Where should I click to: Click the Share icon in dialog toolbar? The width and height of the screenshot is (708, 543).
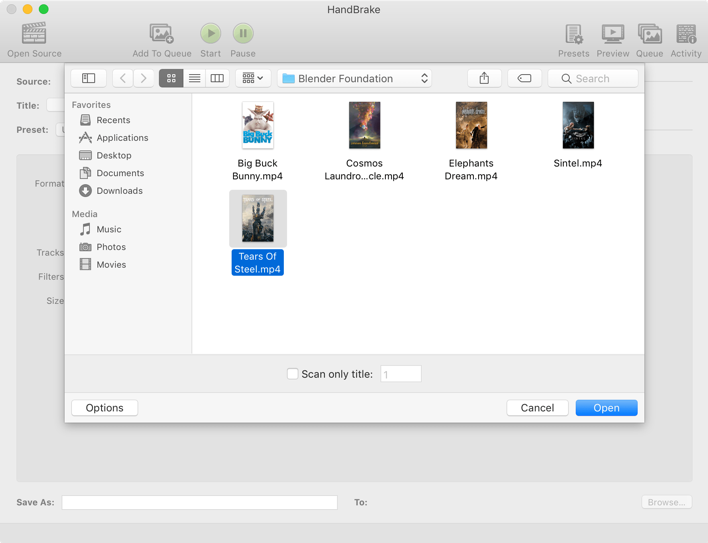(484, 78)
